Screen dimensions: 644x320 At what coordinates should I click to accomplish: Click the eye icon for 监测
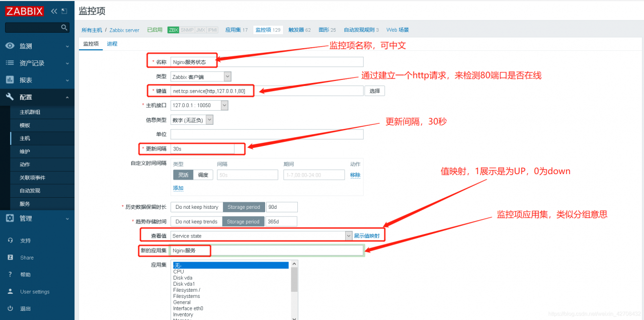coord(10,46)
